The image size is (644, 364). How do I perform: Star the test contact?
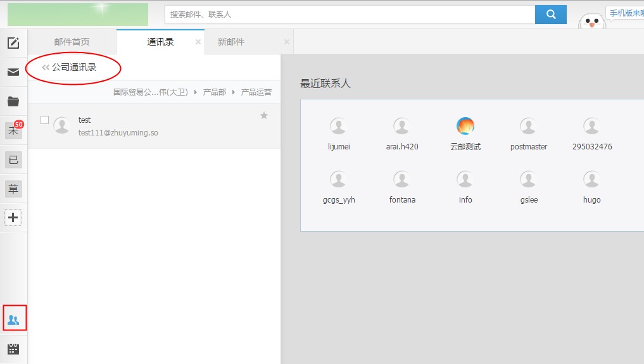coord(264,115)
